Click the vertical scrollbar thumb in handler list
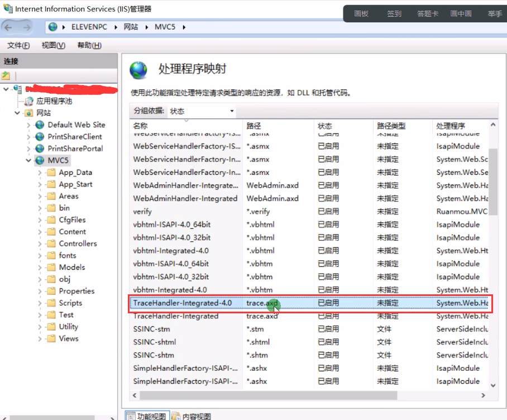507x420 pixels. (x=493, y=182)
